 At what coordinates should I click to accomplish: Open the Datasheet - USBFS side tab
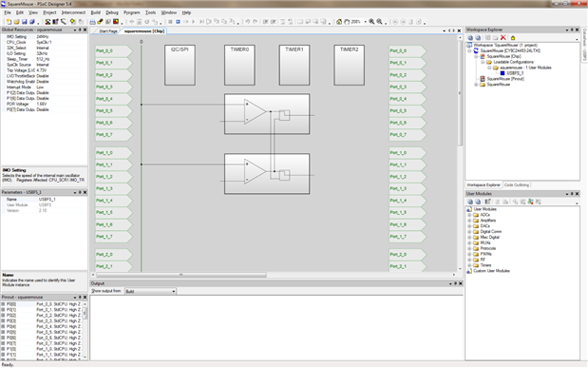coord(584,45)
